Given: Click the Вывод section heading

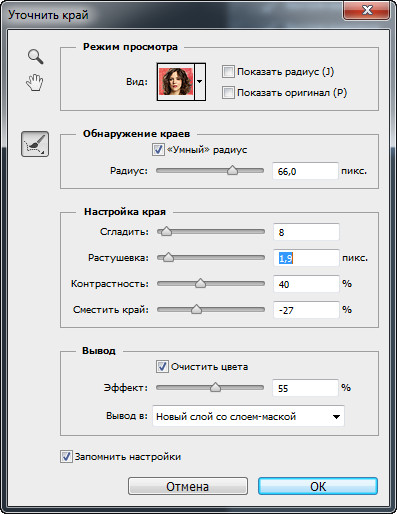Looking at the screenshot, I should [99, 351].
